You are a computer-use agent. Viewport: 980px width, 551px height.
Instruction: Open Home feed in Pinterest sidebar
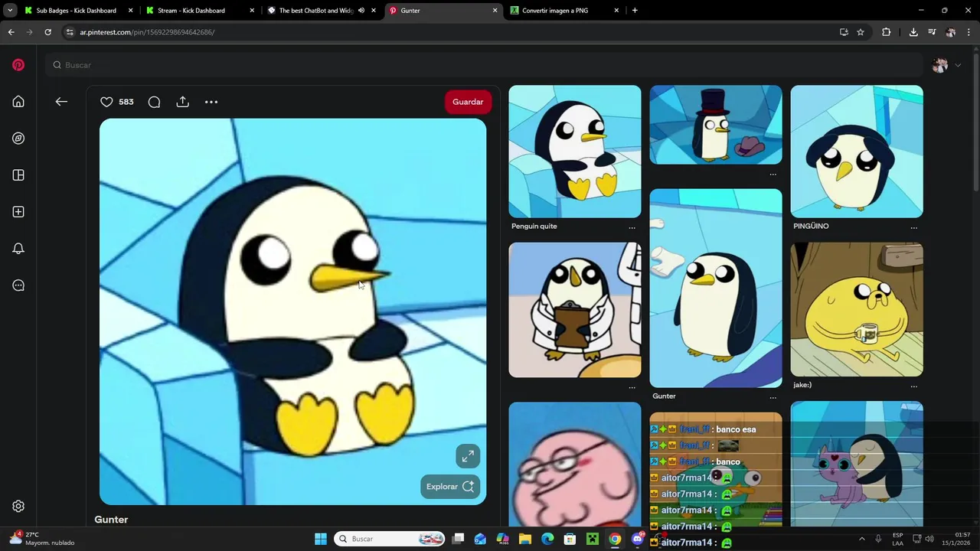click(18, 102)
